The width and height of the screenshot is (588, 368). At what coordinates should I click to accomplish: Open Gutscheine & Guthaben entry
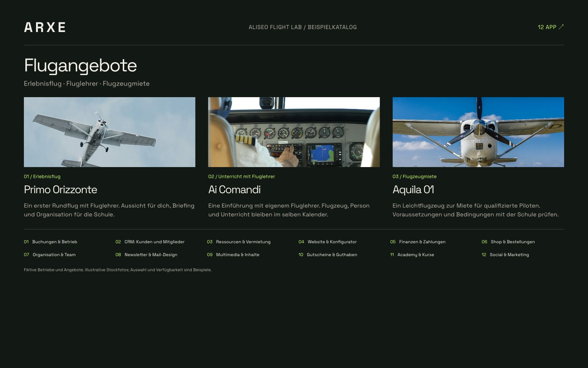pyautogui.click(x=328, y=255)
